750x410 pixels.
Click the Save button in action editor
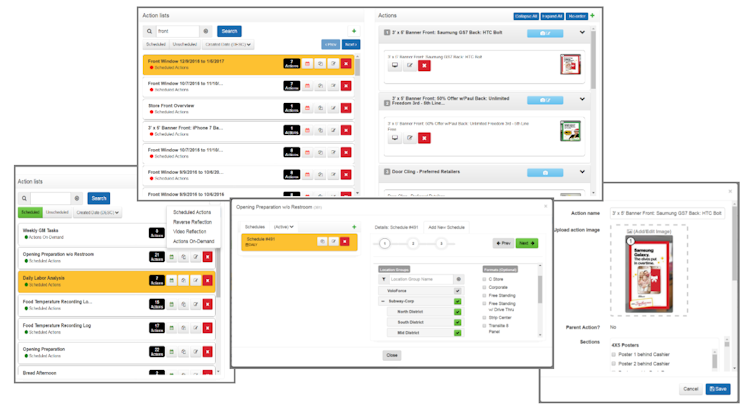[x=717, y=389]
